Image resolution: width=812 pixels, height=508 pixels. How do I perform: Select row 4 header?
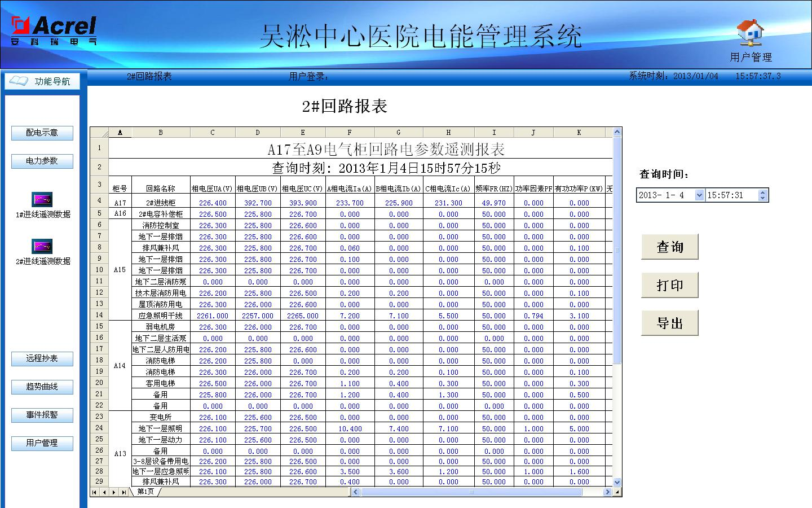point(99,201)
